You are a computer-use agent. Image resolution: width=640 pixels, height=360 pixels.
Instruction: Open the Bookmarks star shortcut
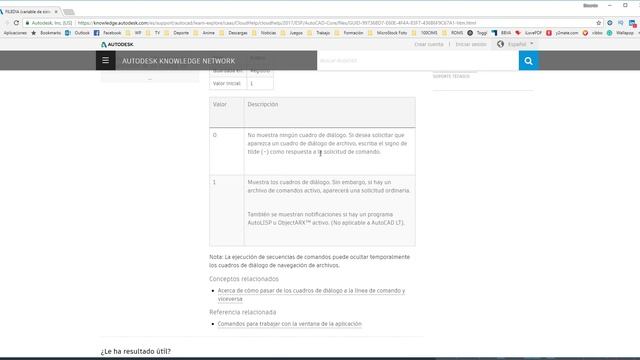46,33
